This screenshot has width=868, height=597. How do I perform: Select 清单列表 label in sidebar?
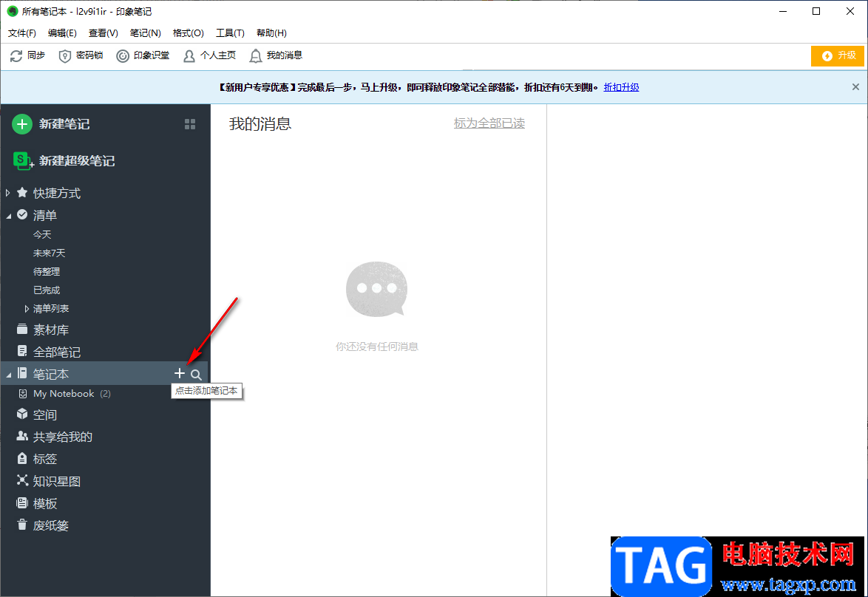[x=51, y=309]
